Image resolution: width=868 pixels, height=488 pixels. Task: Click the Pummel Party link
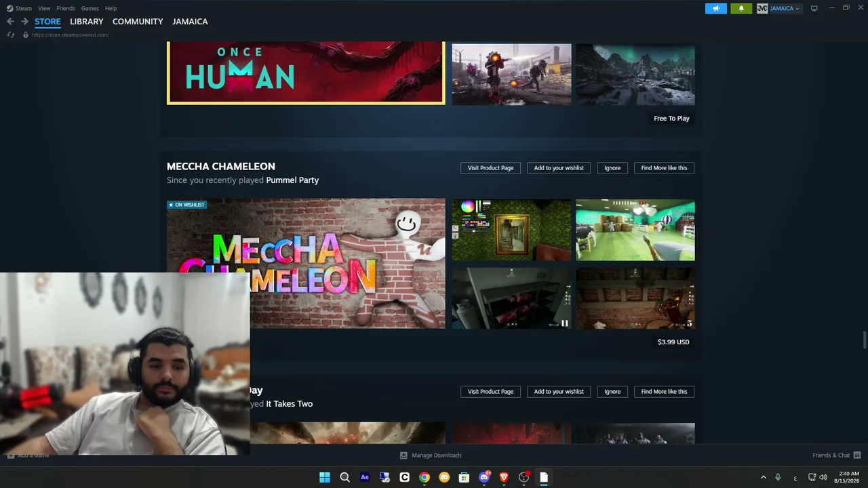[x=292, y=180]
